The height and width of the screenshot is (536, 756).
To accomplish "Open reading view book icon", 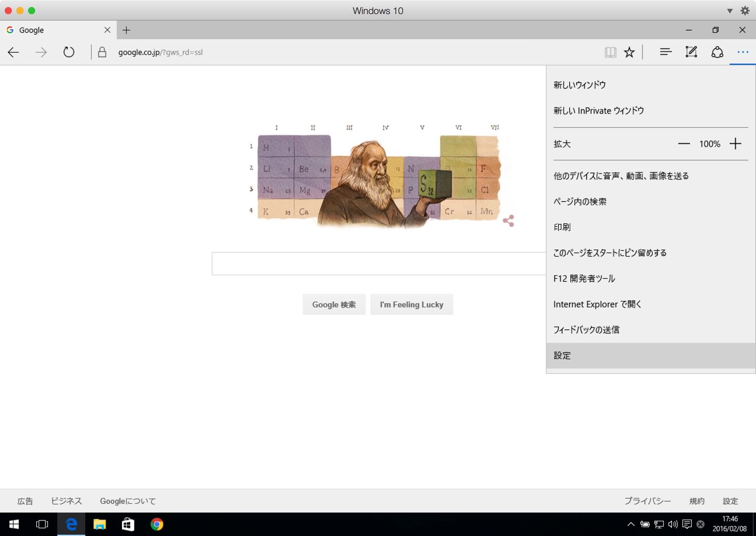I will pos(611,52).
